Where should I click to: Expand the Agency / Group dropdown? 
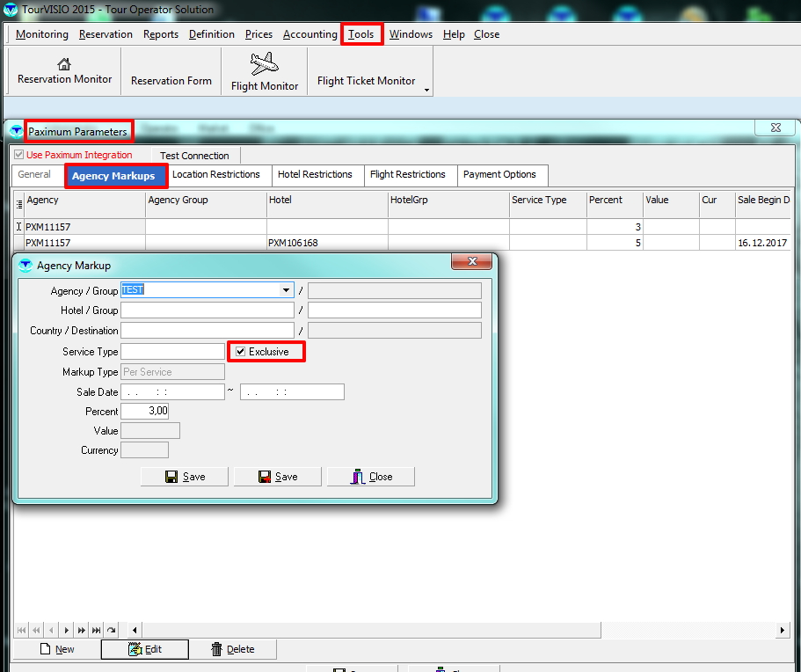[x=286, y=290]
